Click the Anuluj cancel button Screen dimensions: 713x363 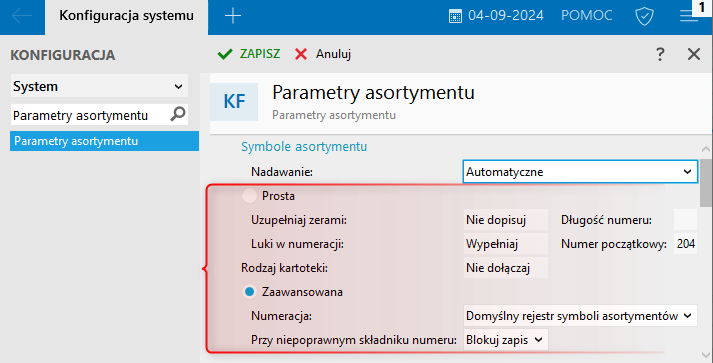323,54
